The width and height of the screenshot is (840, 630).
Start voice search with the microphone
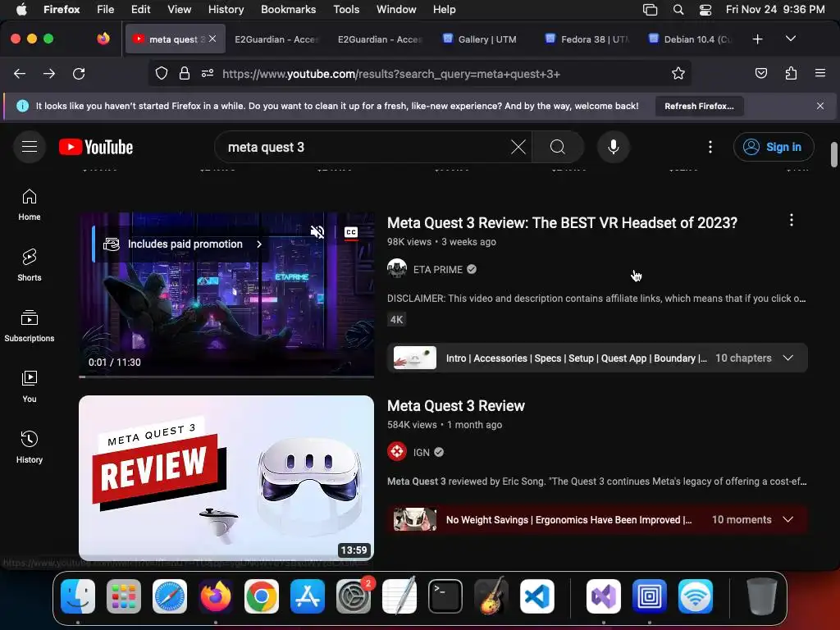tap(614, 147)
